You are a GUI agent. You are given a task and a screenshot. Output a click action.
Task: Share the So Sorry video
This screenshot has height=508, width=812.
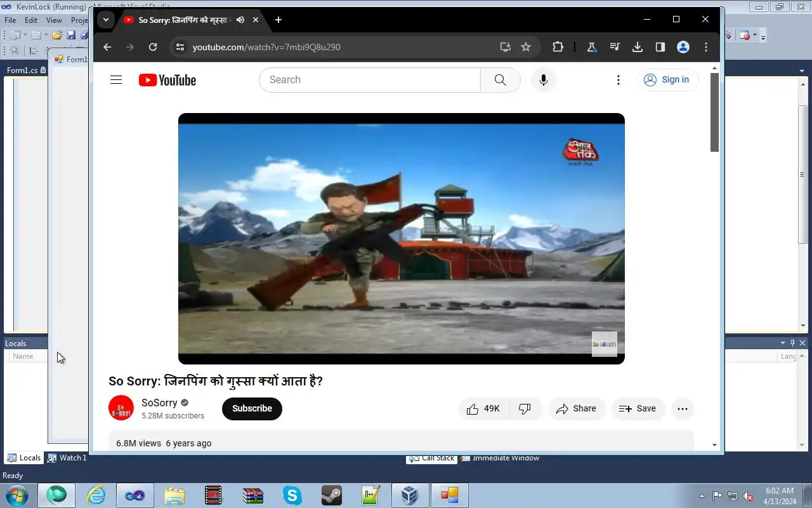[x=576, y=409]
